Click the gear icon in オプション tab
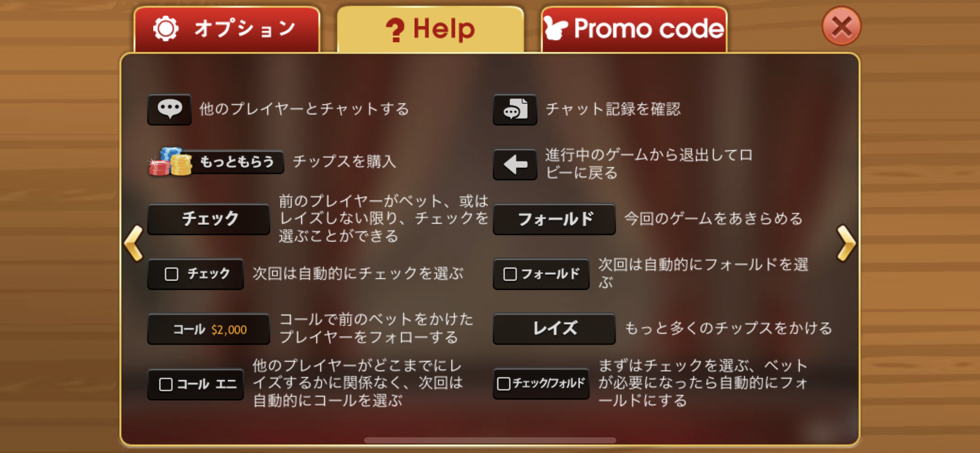This screenshot has width=980, height=453. 166,29
